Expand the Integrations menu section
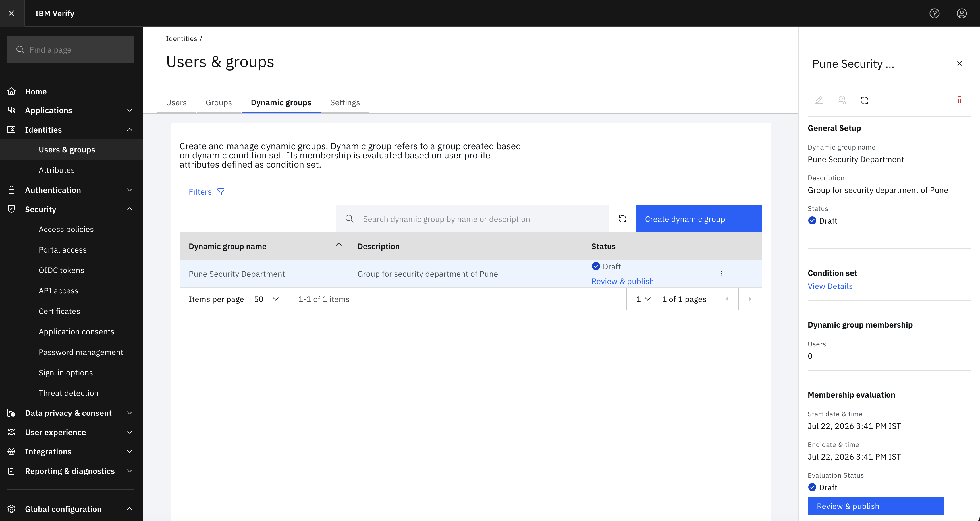Image resolution: width=980 pixels, height=521 pixels. [x=129, y=451]
